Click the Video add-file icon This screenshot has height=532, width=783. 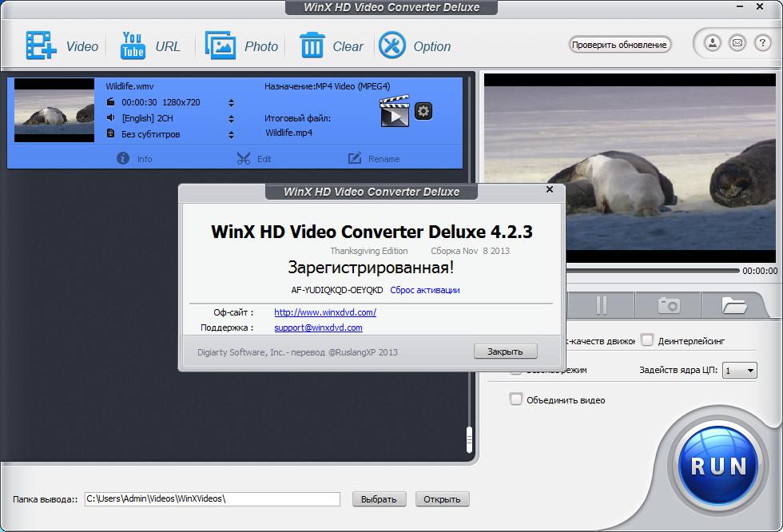[42, 46]
